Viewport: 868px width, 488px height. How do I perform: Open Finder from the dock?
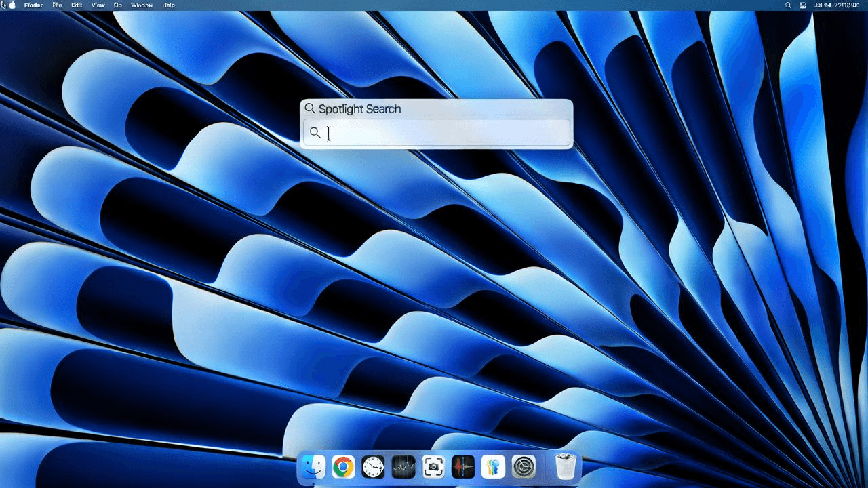click(x=313, y=467)
